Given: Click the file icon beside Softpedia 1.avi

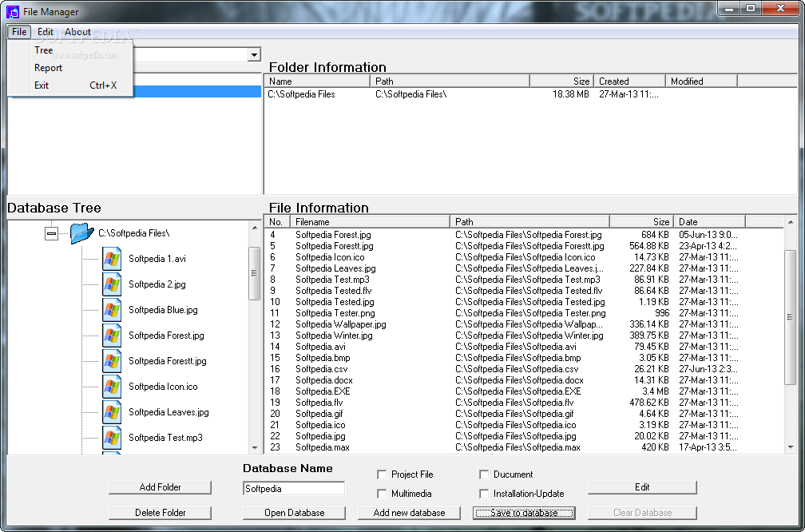Looking at the screenshot, I should (112, 259).
